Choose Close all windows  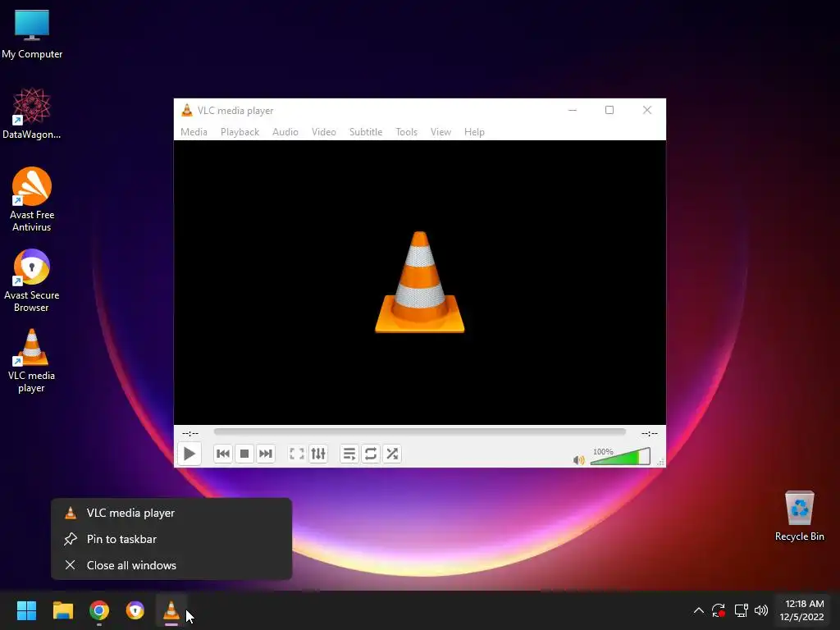(x=171, y=565)
